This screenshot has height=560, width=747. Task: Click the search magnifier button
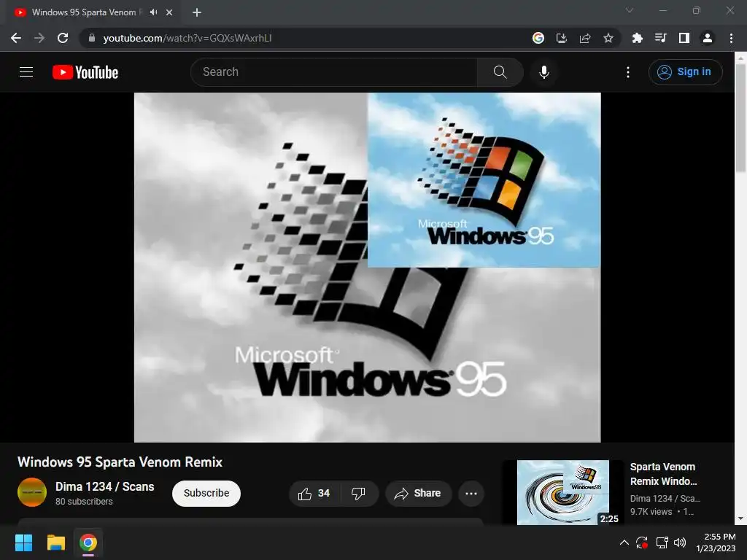[x=500, y=72]
